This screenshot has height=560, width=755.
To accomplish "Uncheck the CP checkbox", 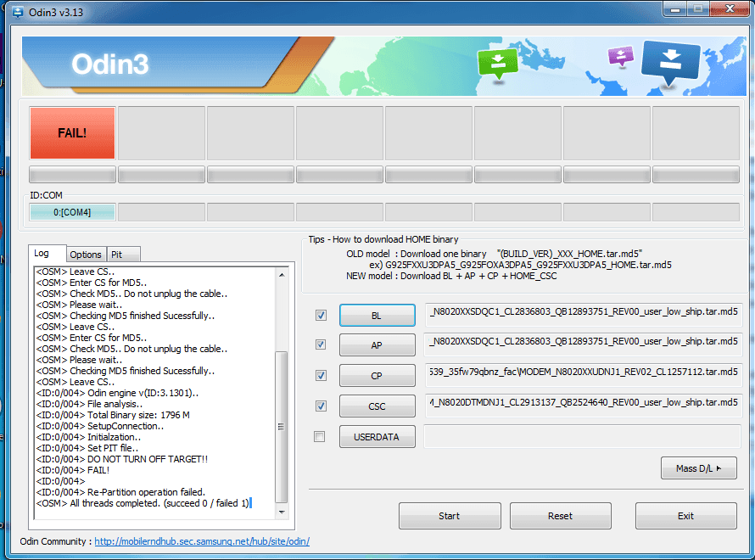I will point(321,376).
